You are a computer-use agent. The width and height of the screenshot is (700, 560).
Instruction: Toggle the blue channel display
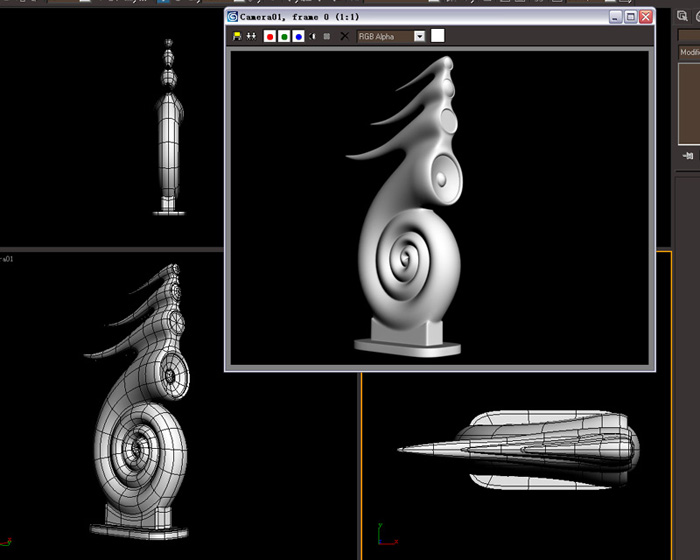tap(299, 36)
